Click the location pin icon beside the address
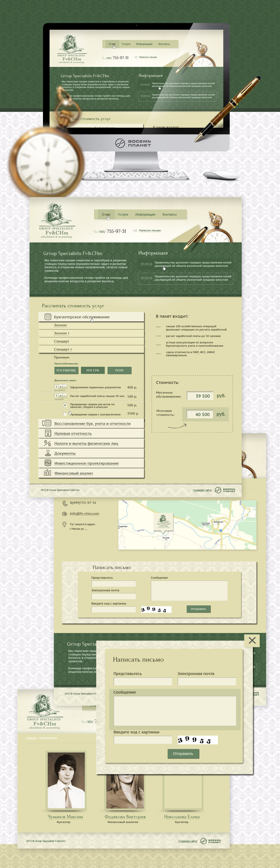Screen dimensions: 280x868 (65, 524)
